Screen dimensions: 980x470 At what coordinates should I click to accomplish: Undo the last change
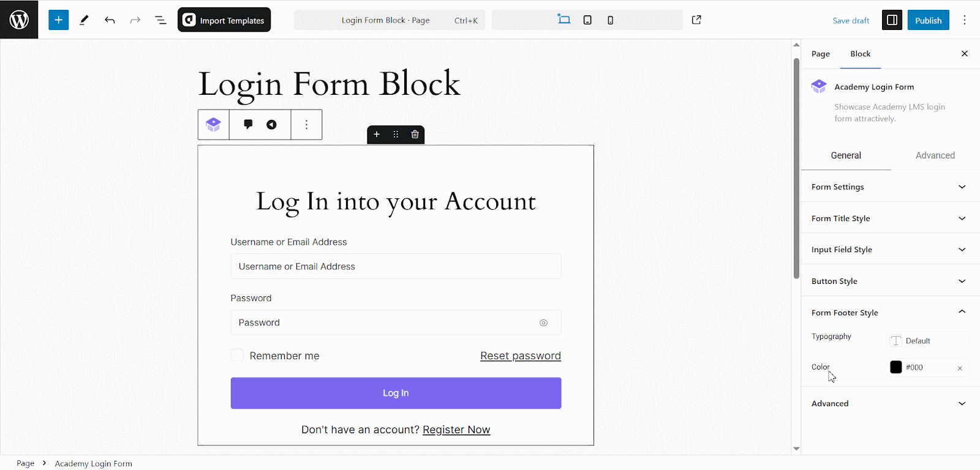coord(110,20)
